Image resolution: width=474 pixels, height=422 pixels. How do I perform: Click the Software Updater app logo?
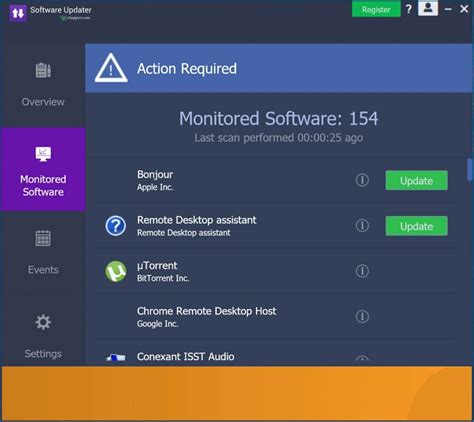point(18,13)
